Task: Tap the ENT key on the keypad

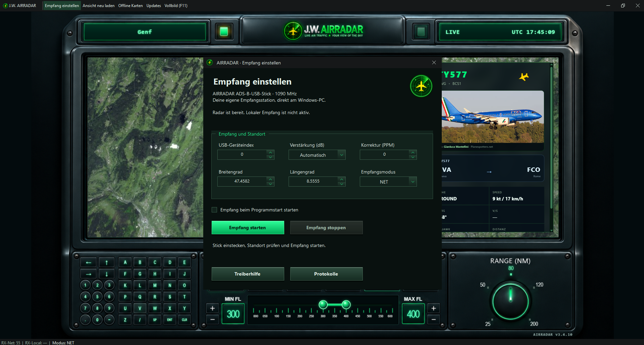Action: pos(170,319)
